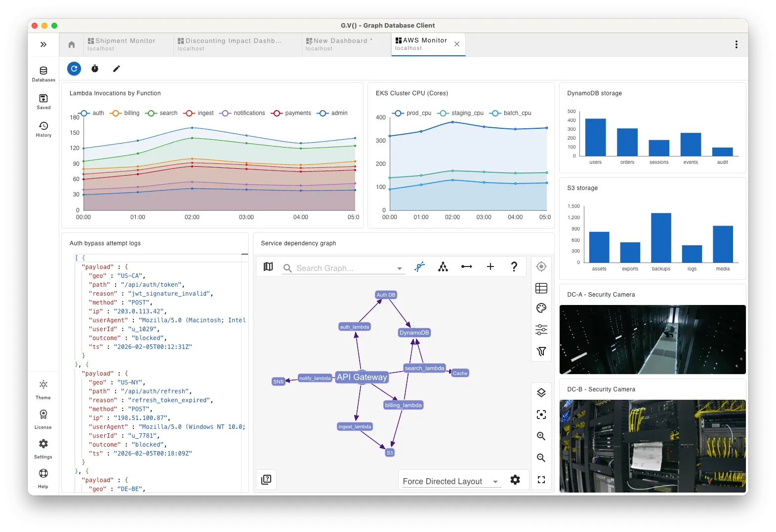Open the License sidebar item

click(x=43, y=419)
